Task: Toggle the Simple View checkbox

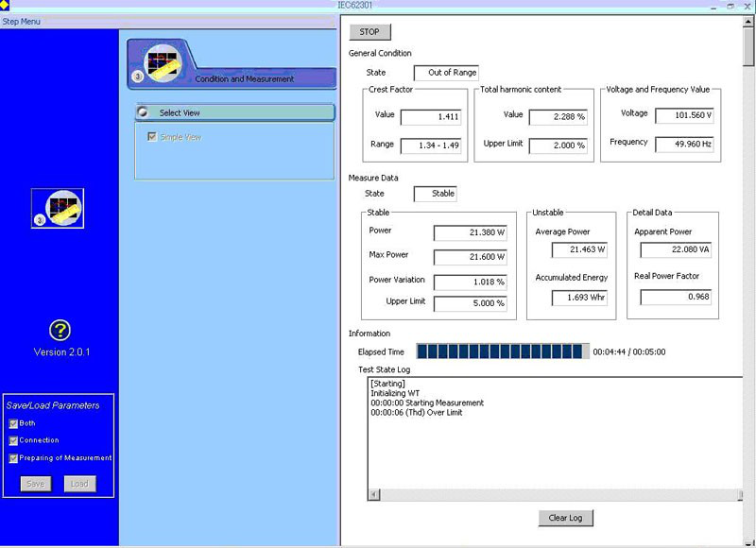Action: click(152, 137)
